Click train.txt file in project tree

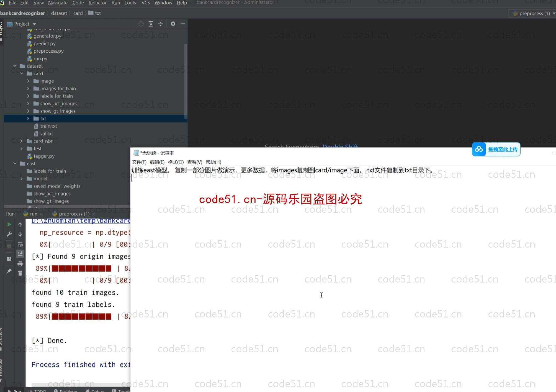48,125
